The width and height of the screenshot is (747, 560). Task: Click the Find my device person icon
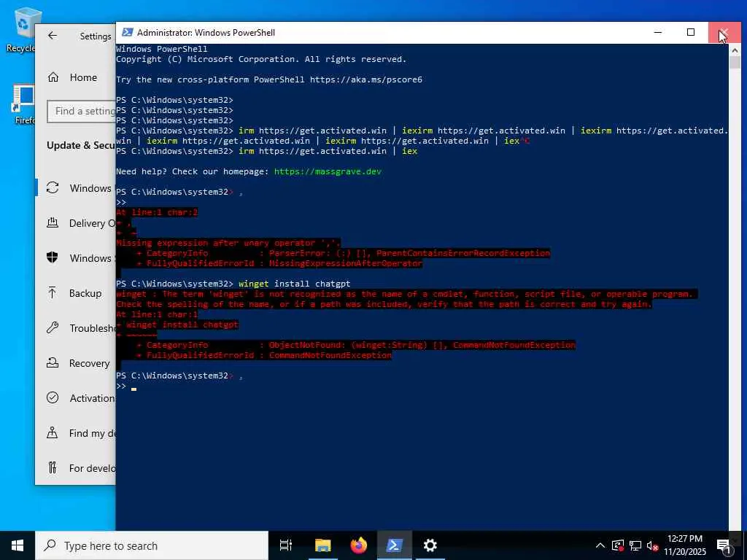point(53,432)
